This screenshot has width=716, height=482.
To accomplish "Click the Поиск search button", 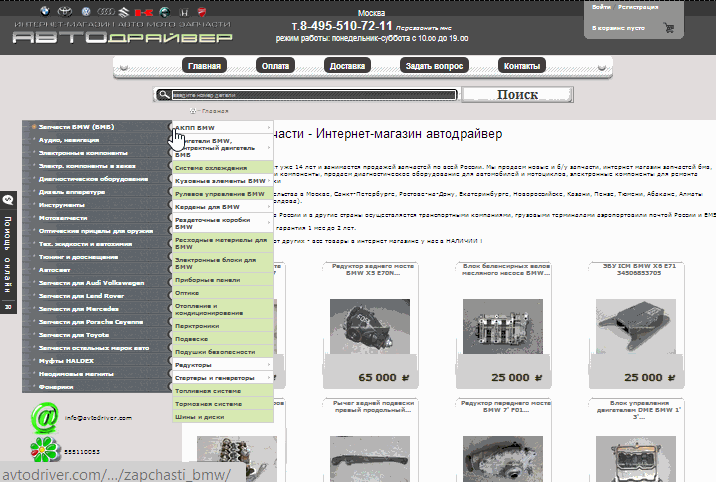I will (517, 94).
